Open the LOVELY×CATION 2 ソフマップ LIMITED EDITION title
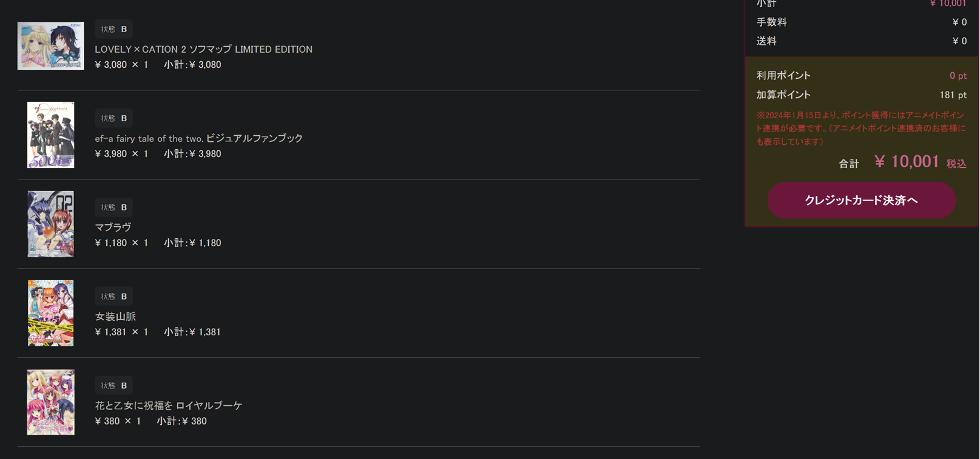Viewport: 980px width, 459px height. coord(203,49)
